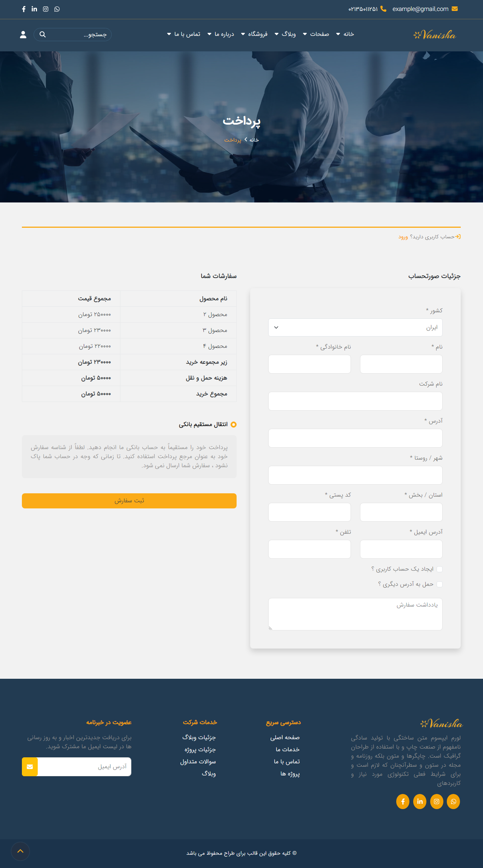483x868 pixels.
Task: Click the search magnifier icon
Action: point(43,35)
